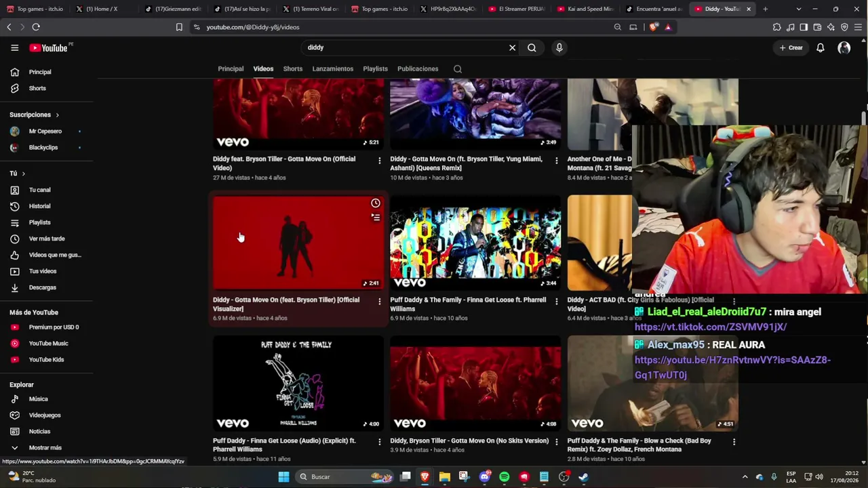The height and width of the screenshot is (488, 868).
Task: Select the channel Videos tab
Action: (263, 68)
